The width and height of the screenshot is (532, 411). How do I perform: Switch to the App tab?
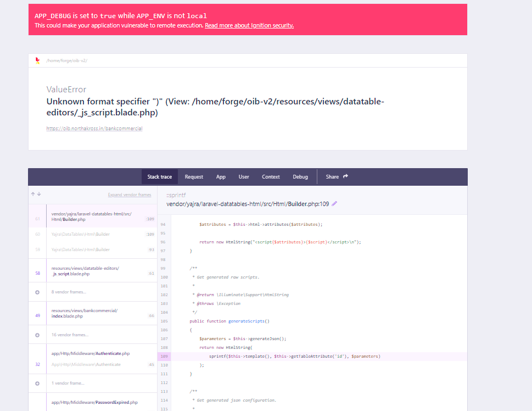point(221,176)
